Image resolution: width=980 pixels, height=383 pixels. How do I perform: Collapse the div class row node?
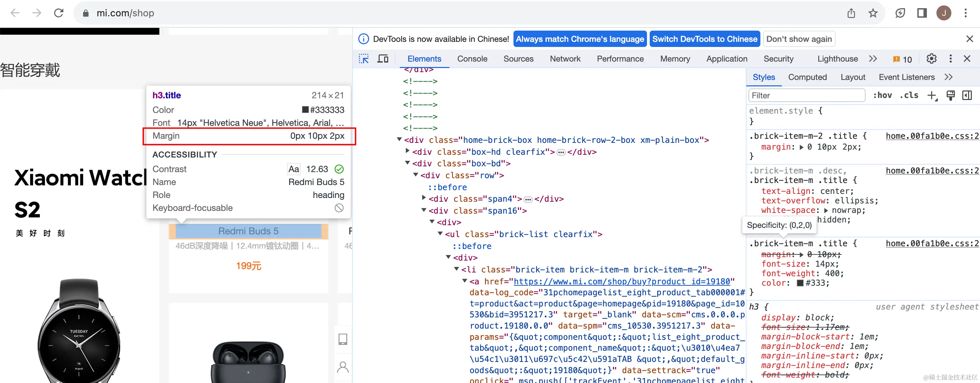click(x=415, y=175)
